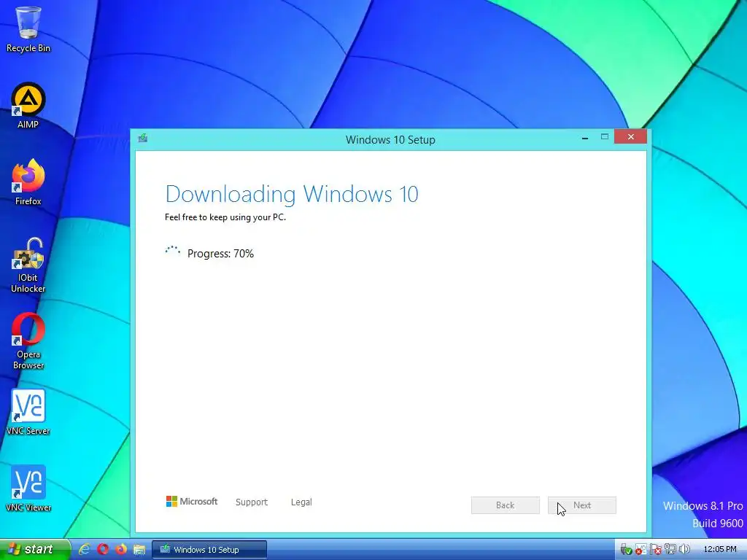
Task: Launch Firefox from the quick launch bar
Action: (x=121, y=549)
